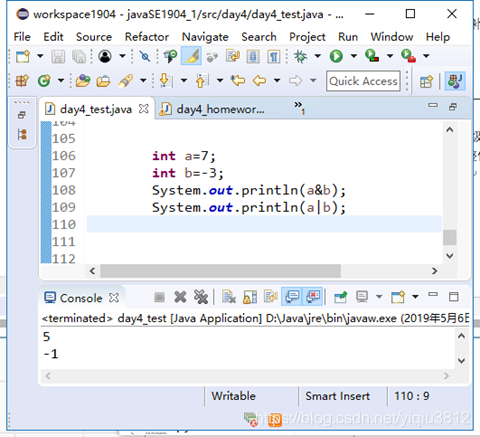480x437 pixels.
Task: Click the editor vertical scrollbar thumb
Action: [x=450, y=237]
